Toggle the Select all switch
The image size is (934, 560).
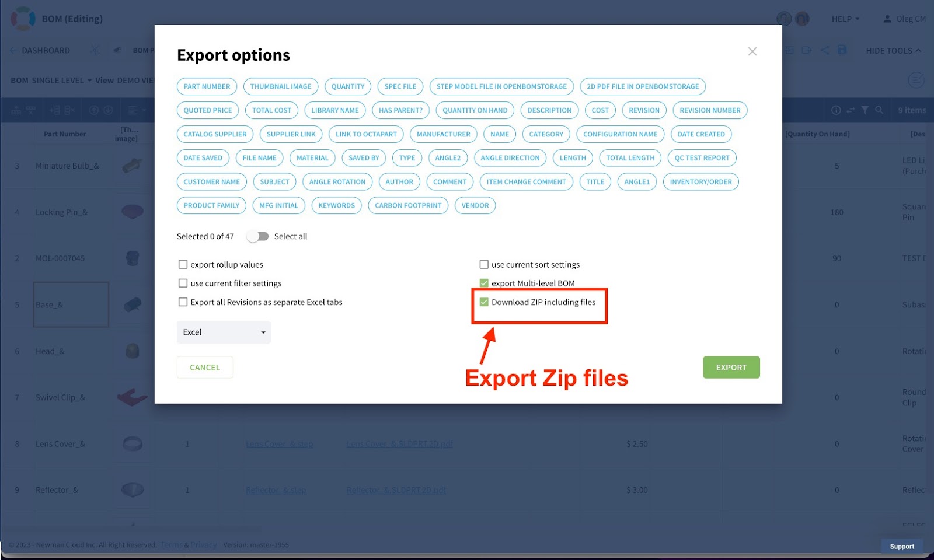click(x=257, y=236)
